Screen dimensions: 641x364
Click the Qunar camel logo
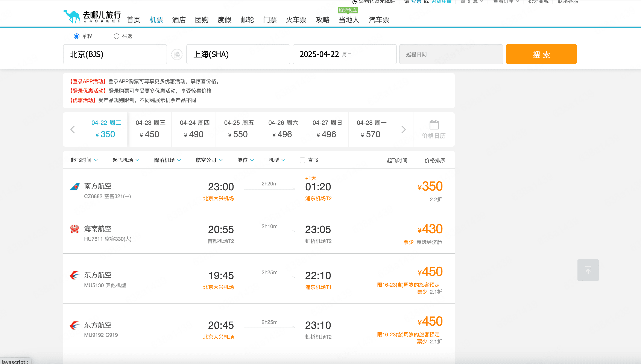(72, 17)
